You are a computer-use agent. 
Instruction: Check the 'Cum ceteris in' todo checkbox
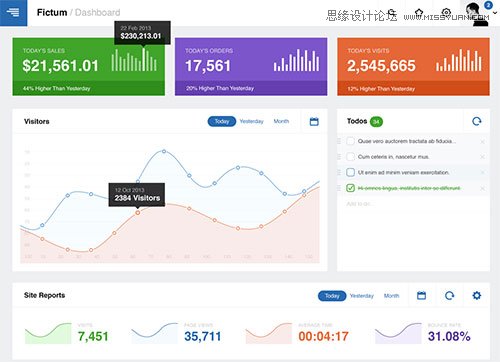click(x=350, y=157)
